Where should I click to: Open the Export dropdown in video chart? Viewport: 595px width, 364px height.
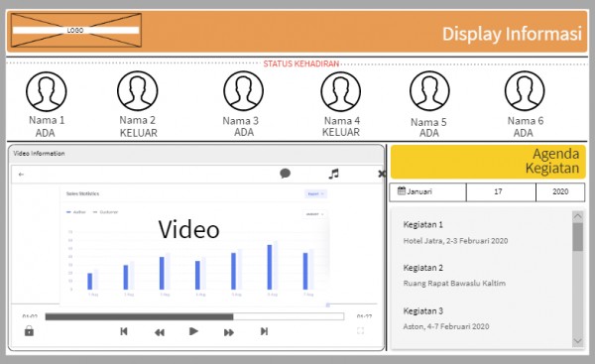coord(315,194)
